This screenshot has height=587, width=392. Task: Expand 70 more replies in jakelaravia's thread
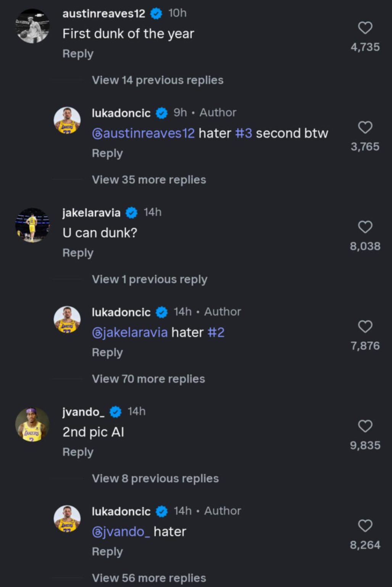tap(148, 378)
